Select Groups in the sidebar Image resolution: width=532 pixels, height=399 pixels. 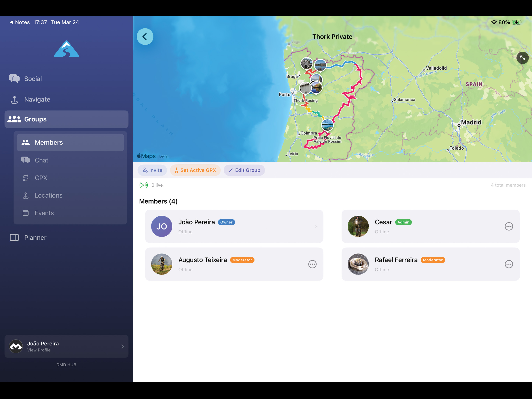tap(66, 119)
